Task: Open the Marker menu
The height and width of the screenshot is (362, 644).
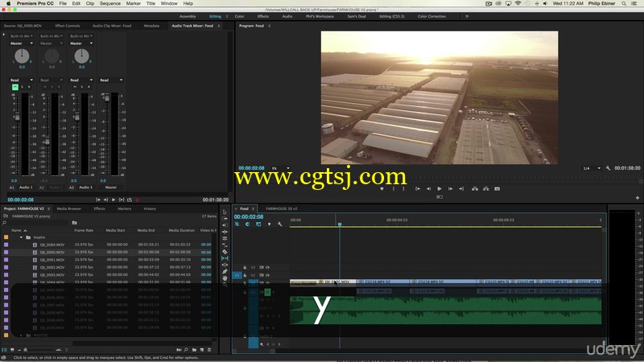Action: [133, 3]
